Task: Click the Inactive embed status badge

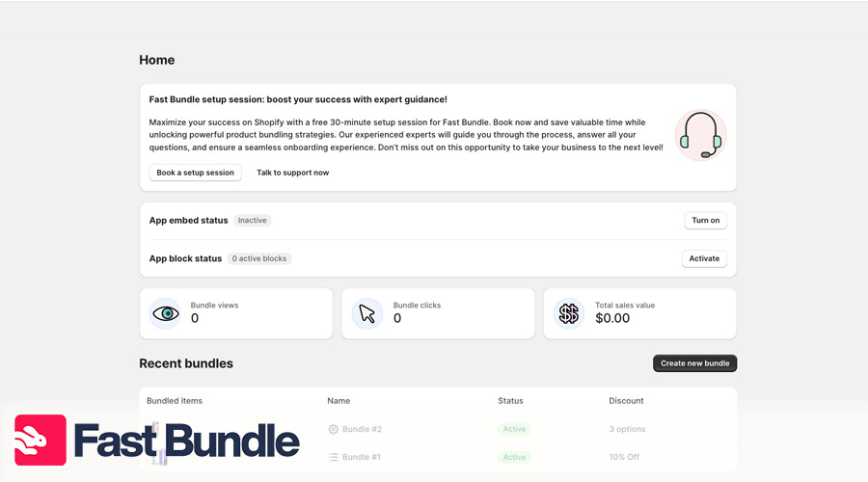Action: [252, 221]
